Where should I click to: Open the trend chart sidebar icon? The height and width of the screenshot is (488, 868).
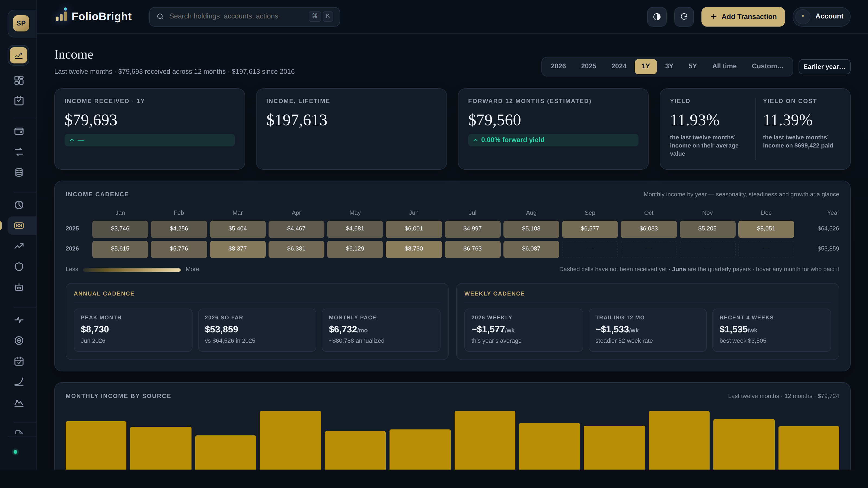(x=18, y=55)
